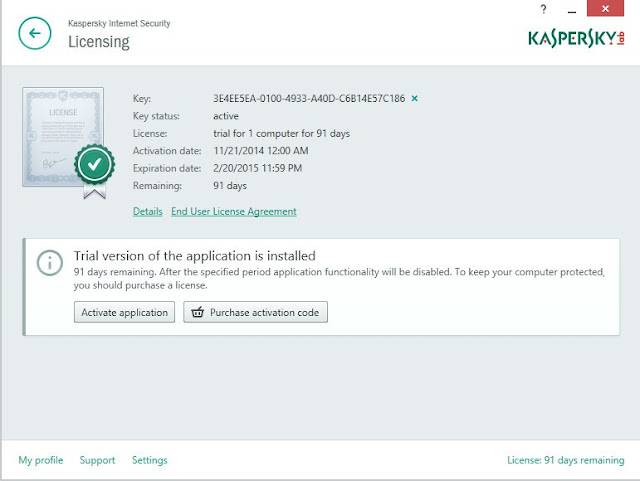Open the Support link

coord(98,460)
